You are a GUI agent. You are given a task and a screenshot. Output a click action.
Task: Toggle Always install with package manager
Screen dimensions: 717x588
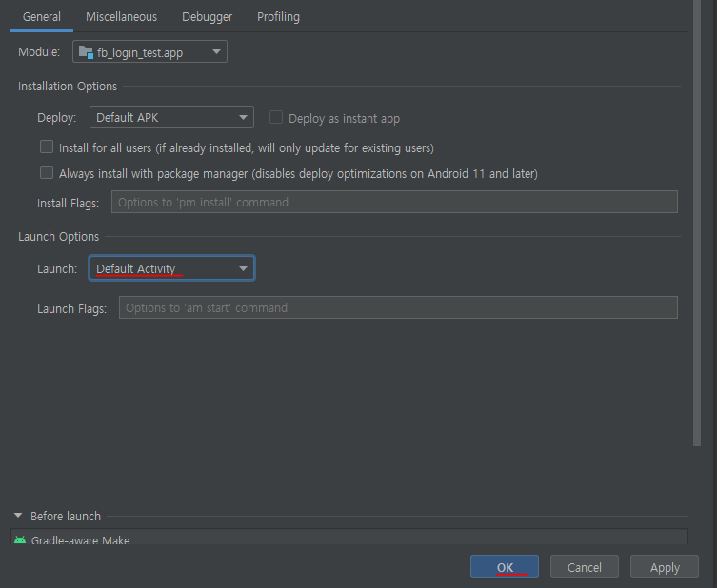(47, 173)
